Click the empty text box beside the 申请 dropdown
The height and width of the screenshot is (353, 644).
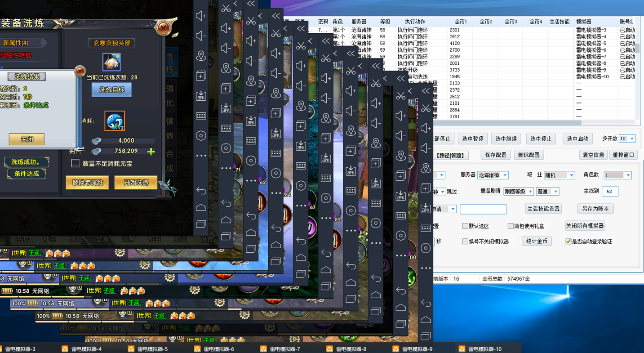(483, 209)
